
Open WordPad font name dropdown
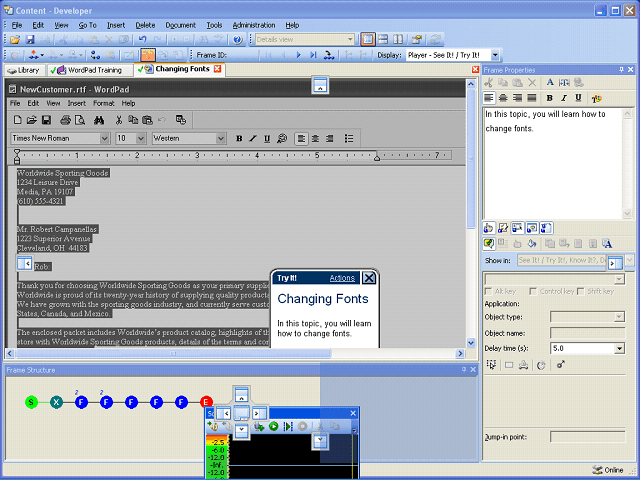(x=104, y=139)
